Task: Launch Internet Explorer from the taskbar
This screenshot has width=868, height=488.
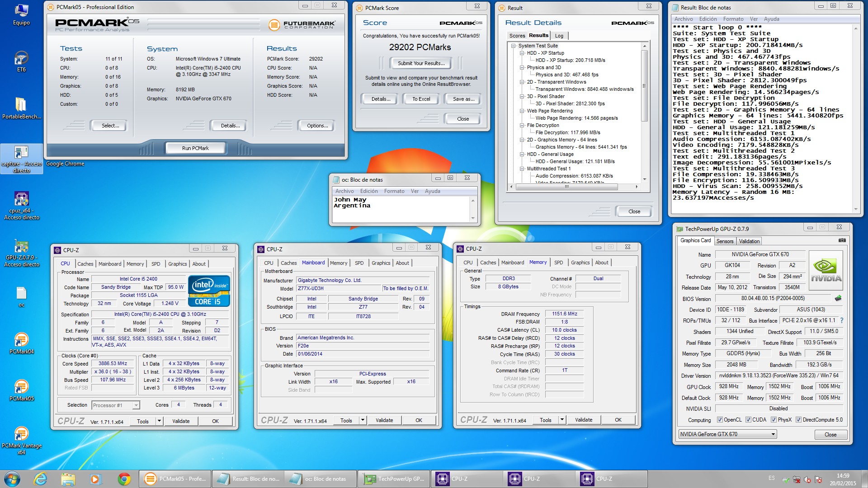Action: pyautogui.click(x=41, y=479)
